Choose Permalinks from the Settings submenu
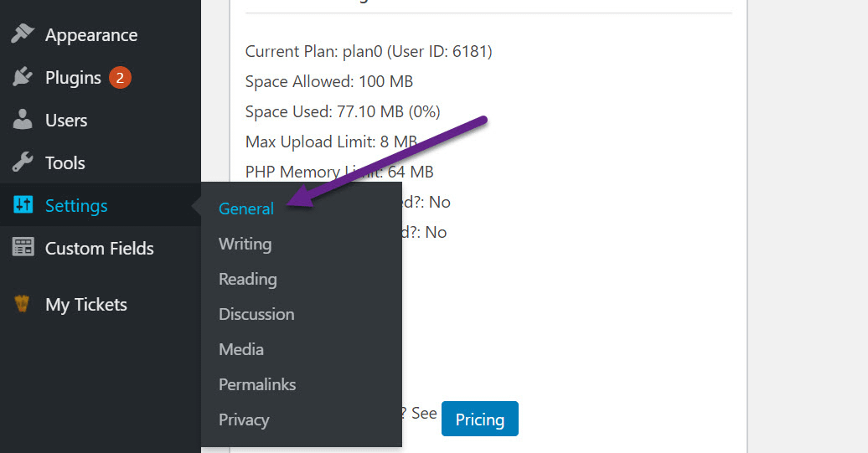The height and width of the screenshot is (453, 868). (x=257, y=384)
